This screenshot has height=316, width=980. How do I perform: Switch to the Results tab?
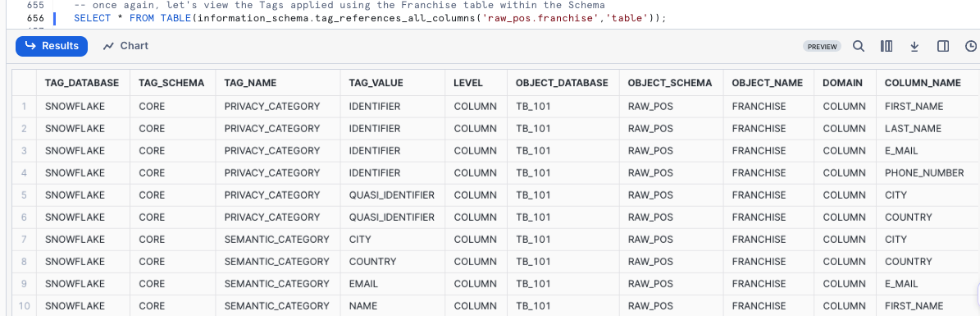click(52, 46)
